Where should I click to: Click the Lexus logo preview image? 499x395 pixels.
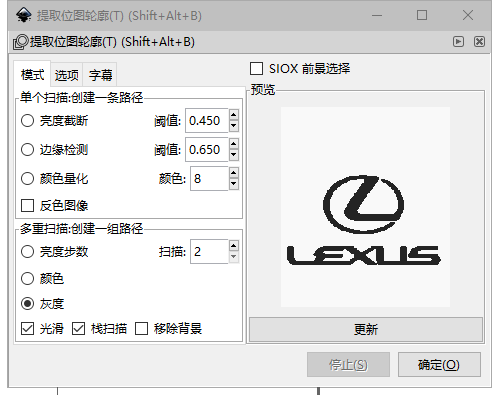[x=365, y=207]
